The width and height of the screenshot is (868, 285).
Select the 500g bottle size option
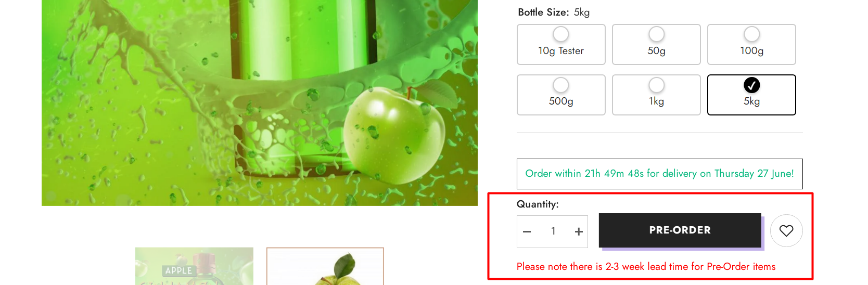(561, 95)
